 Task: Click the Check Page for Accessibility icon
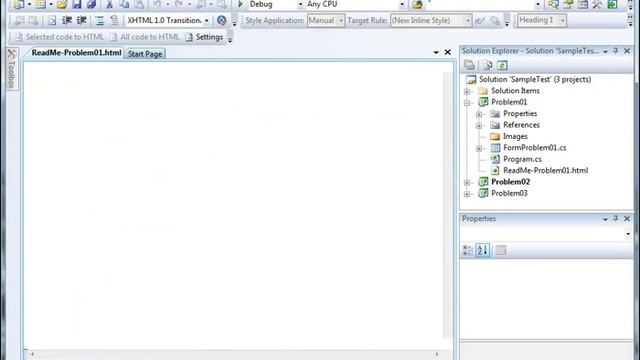[222, 20]
